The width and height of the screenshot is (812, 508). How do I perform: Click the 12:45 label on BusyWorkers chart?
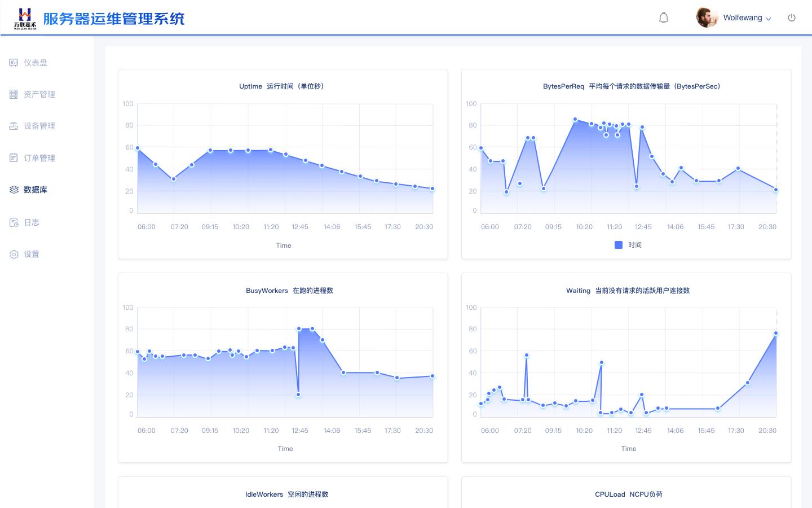pyautogui.click(x=300, y=431)
